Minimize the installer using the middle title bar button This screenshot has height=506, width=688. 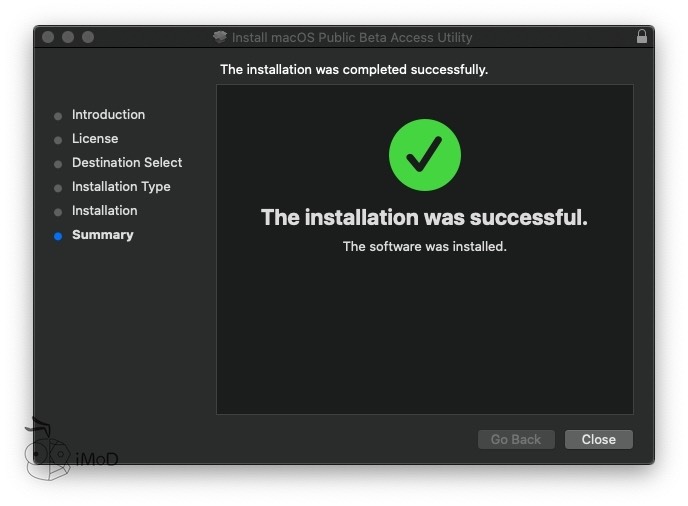pos(68,37)
